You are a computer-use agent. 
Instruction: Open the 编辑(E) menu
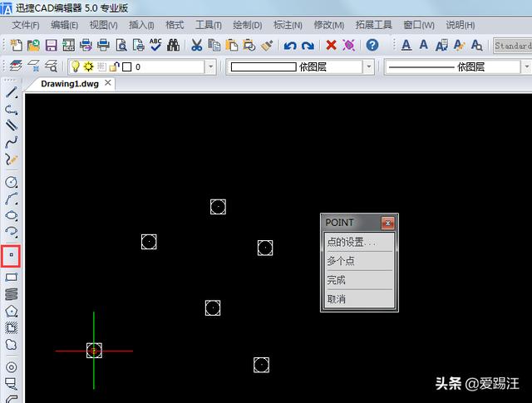coord(64,25)
